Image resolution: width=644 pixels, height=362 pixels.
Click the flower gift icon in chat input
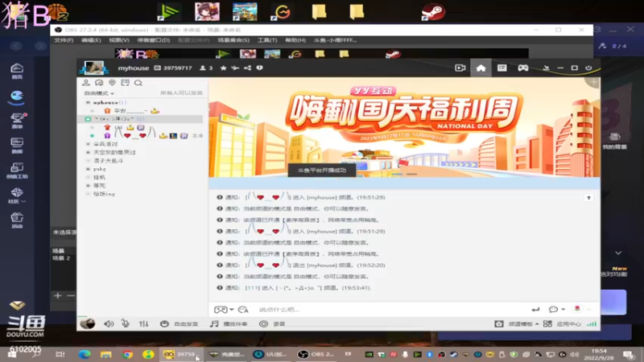pos(577,309)
